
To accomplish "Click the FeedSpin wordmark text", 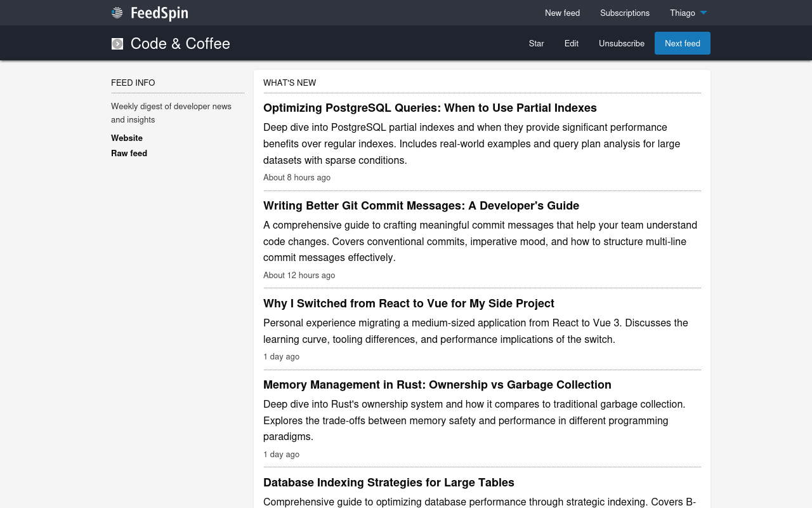I will click(159, 13).
